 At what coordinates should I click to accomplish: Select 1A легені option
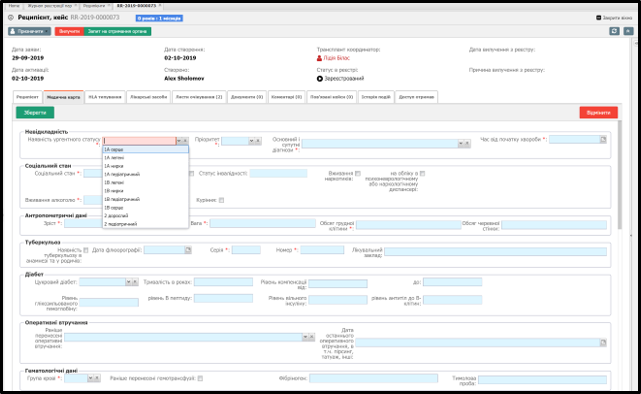click(146, 158)
